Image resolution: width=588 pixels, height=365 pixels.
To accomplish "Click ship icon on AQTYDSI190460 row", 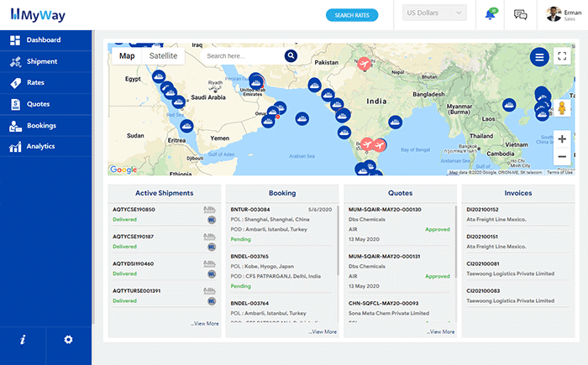I will pyautogui.click(x=209, y=263).
